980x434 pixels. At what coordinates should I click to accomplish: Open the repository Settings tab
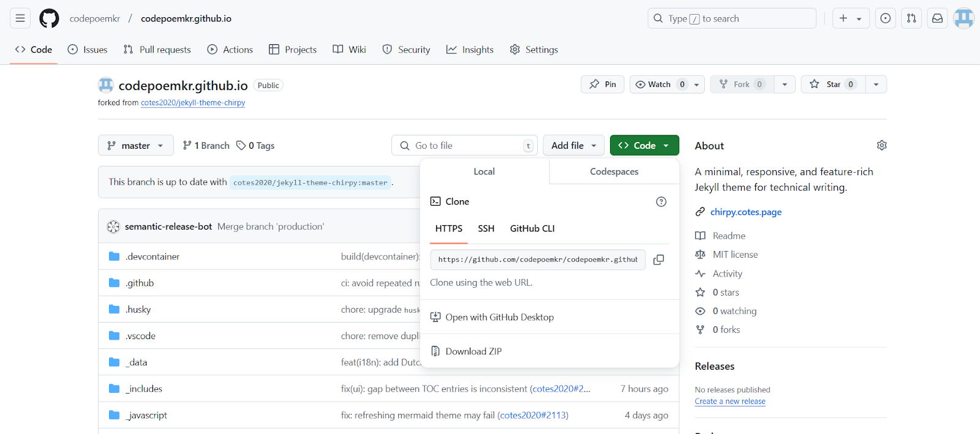(534, 50)
